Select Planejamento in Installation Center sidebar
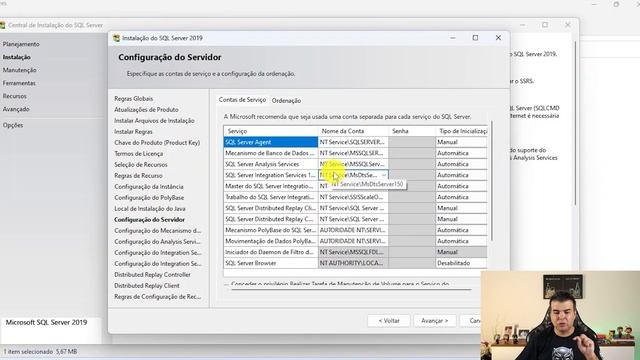This screenshot has height=360, width=640. click(x=21, y=44)
